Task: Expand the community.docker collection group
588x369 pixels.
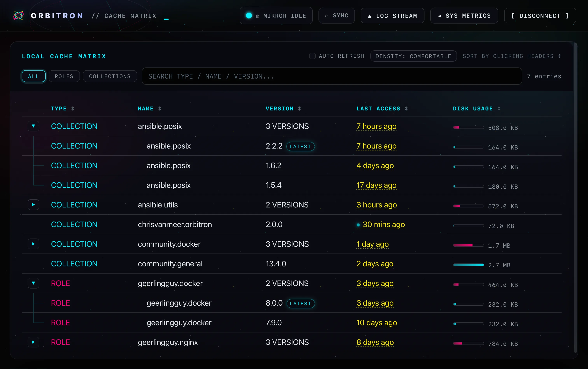Action: (33, 244)
